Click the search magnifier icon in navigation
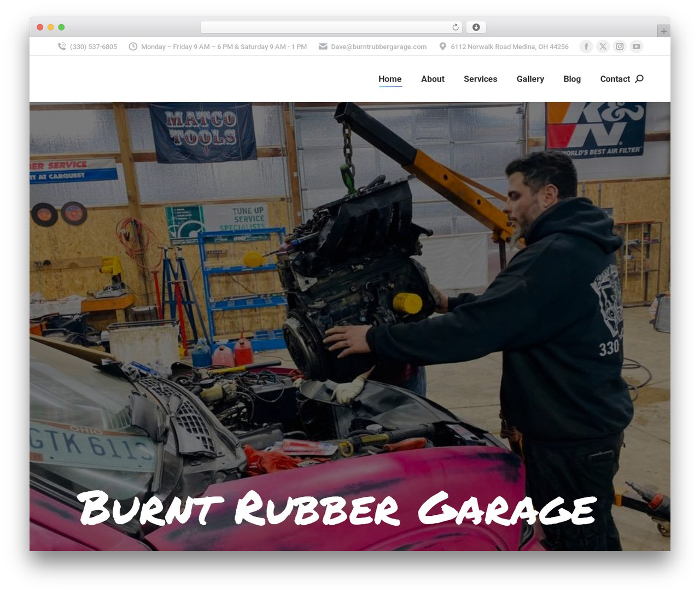The height and width of the screenshot is (593, 700). click(639, 79)
